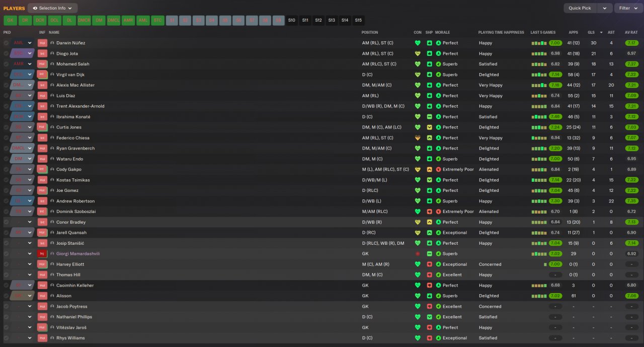Select the GK position slot

[10, 21]
